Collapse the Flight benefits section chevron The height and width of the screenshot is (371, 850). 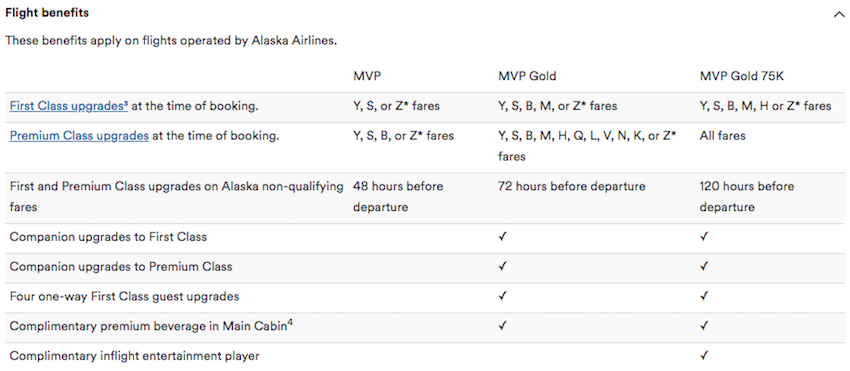pyautogui.click(x=838, y=15)
